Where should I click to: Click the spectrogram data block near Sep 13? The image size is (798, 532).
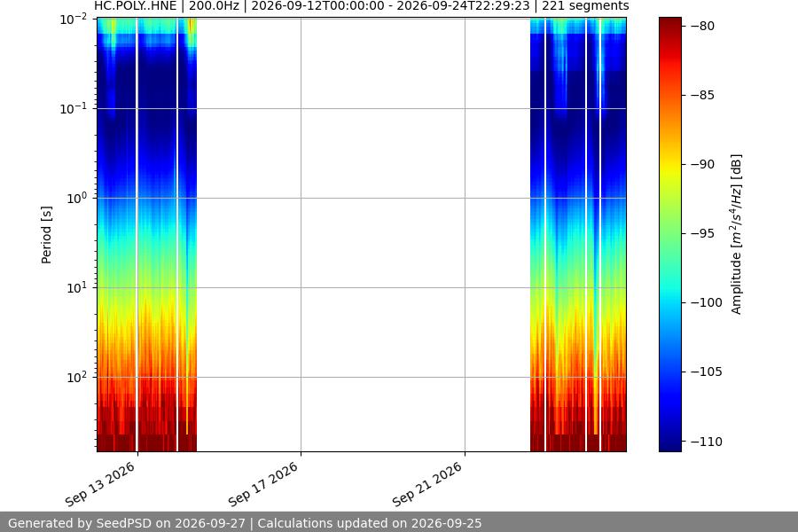click(x=146, y=234)
